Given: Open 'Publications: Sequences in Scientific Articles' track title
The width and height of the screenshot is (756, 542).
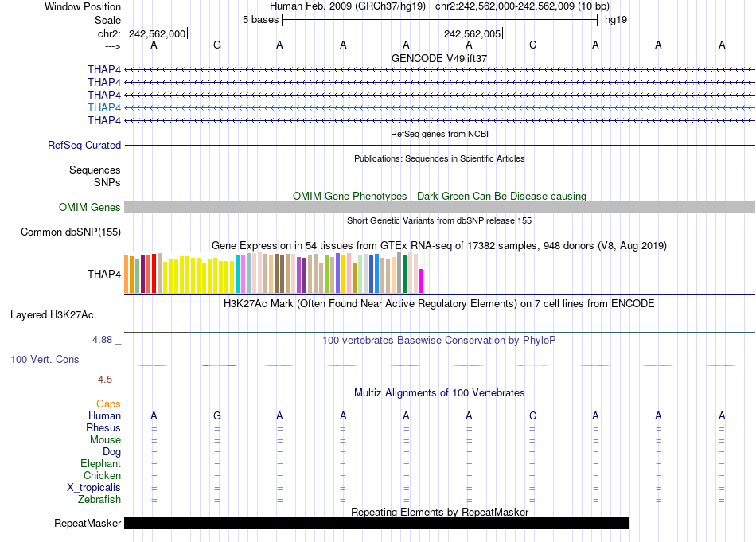Looking at the screenshot, I should coord(439,158).
